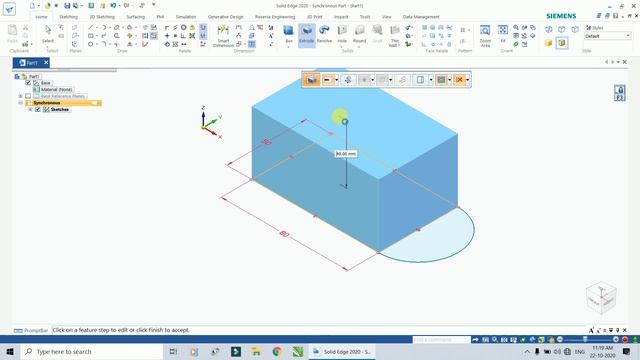Viewport: 640px width, 360px height.
Task: Click the extrude direction handle on top face
Action: [x=345, y=122]
